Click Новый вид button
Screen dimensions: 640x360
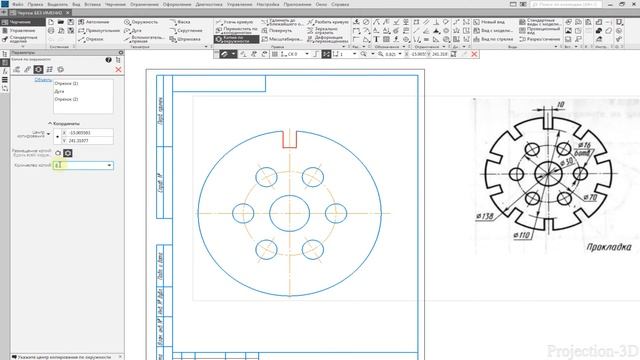[x=489, y=22]
